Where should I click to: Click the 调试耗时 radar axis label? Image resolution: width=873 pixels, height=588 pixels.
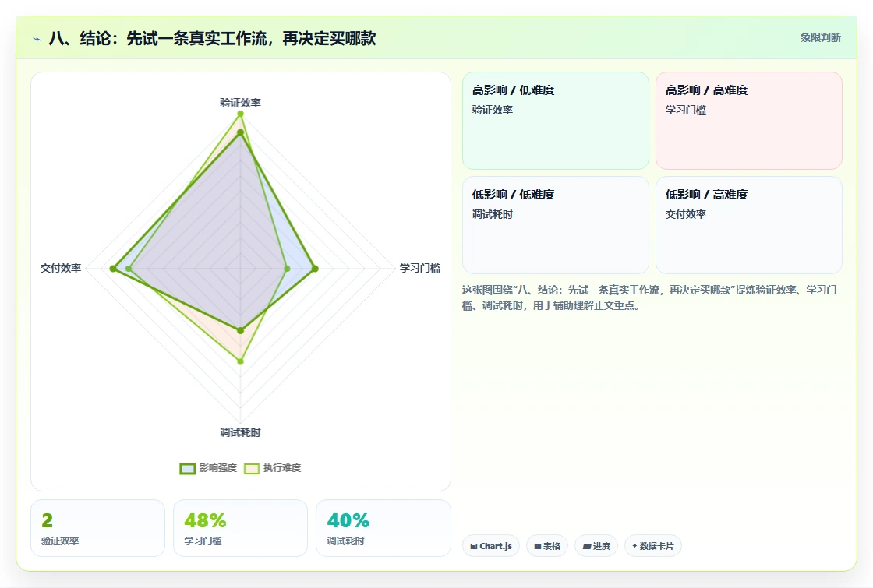click(240, 432)
